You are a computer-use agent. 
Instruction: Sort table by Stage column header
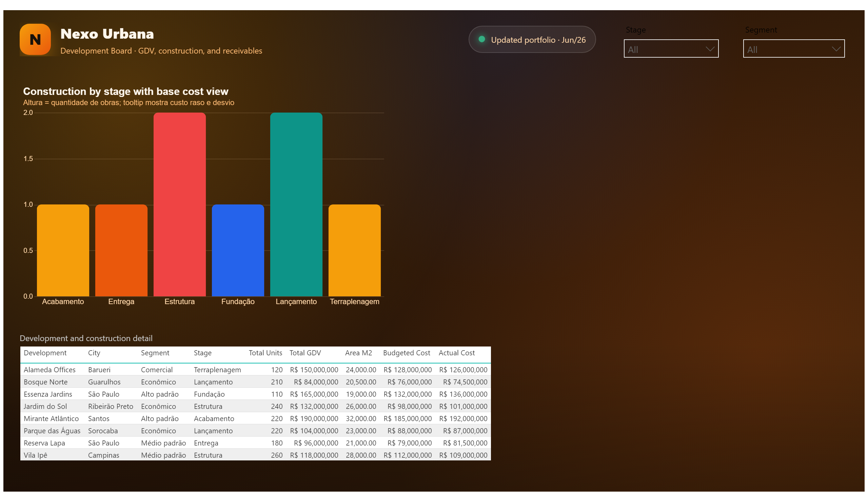pos(203,353)
